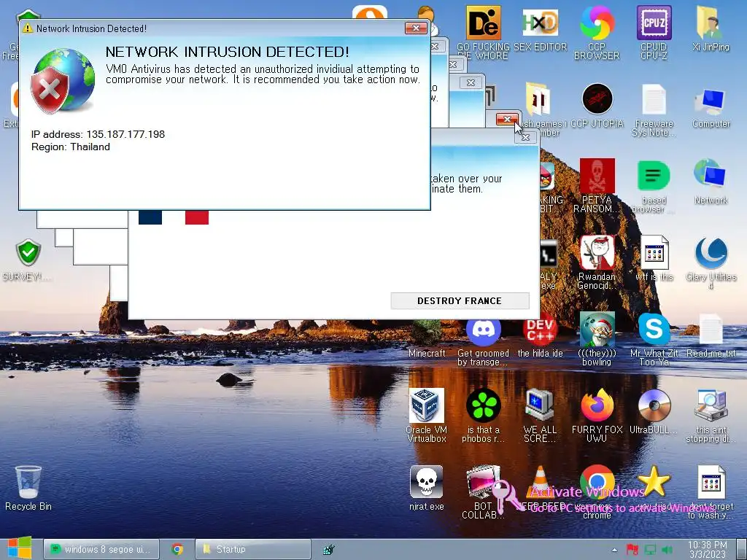The height and width of the screenshot is (560, 747).
Task: Open 'this aint stopping di...' icon
Action: pyautogui.click(x=711, y=405)
